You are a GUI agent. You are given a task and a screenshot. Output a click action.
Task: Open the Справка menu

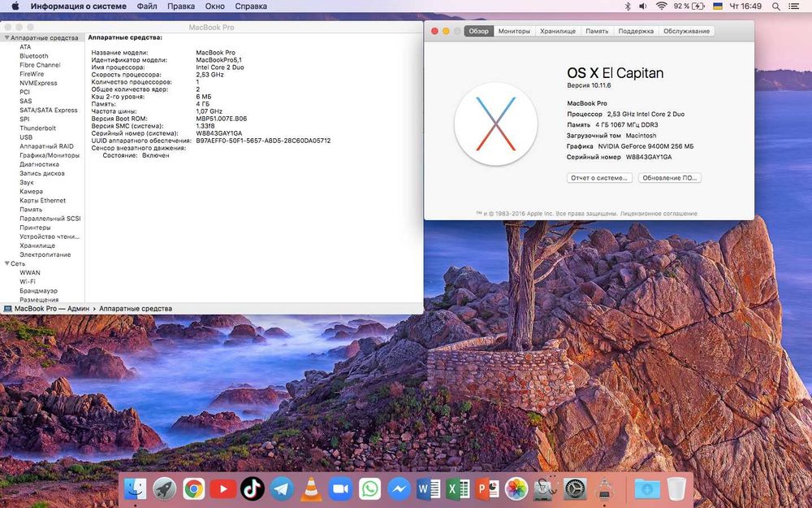pyautogui.click(x=251, y=7)
